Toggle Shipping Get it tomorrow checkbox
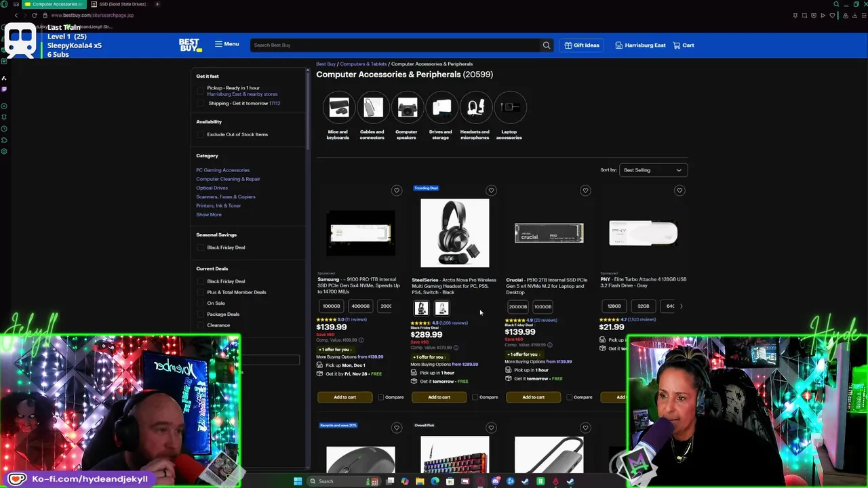 click(201, 103)
